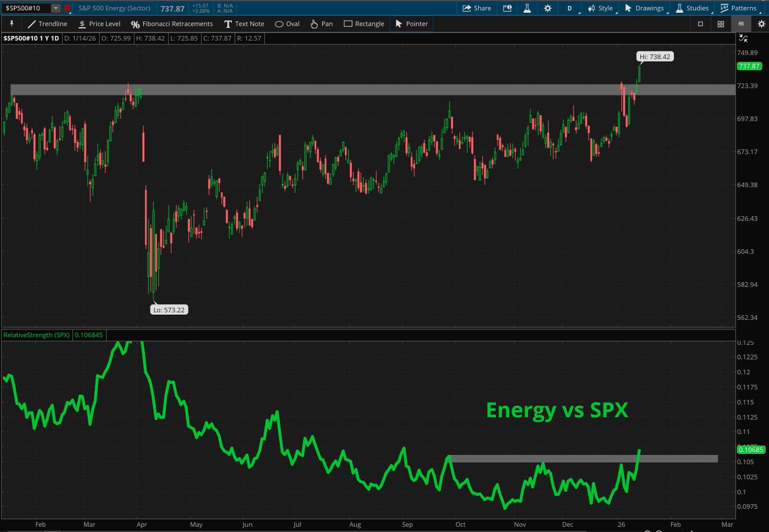Select the Trendline drawing tool
769x532 pixels.
(x=47, y=24)
